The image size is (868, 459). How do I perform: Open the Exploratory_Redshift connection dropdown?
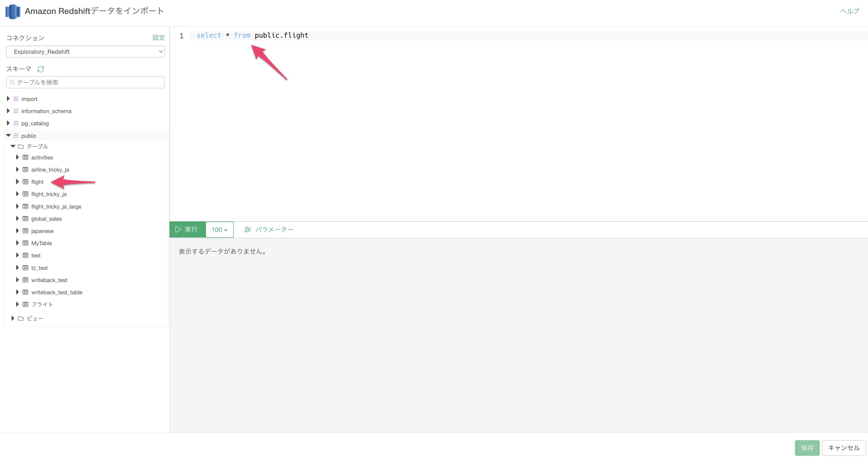[x=85, y=52]
